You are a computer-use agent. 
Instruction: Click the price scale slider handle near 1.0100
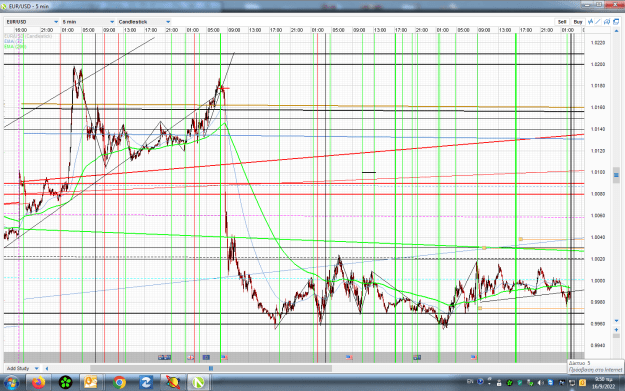(616, 175)
